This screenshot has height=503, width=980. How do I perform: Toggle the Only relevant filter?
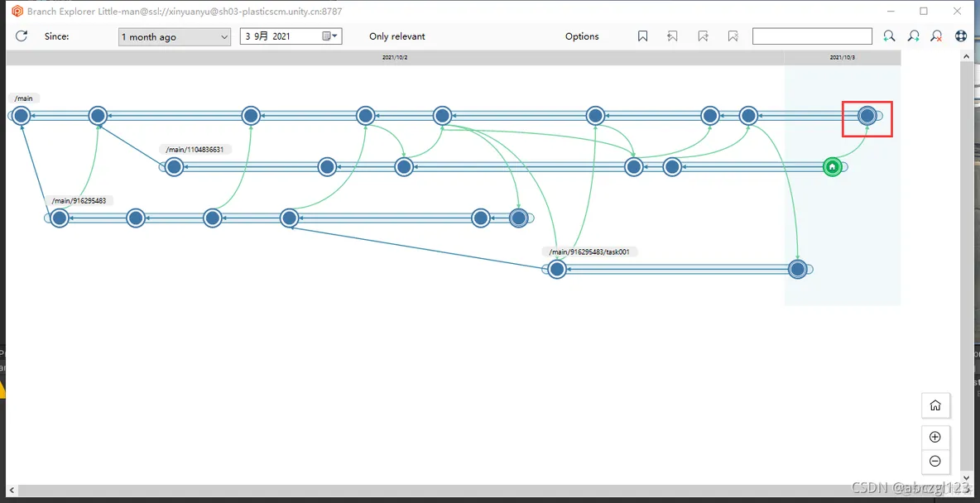tap(396, 36)
